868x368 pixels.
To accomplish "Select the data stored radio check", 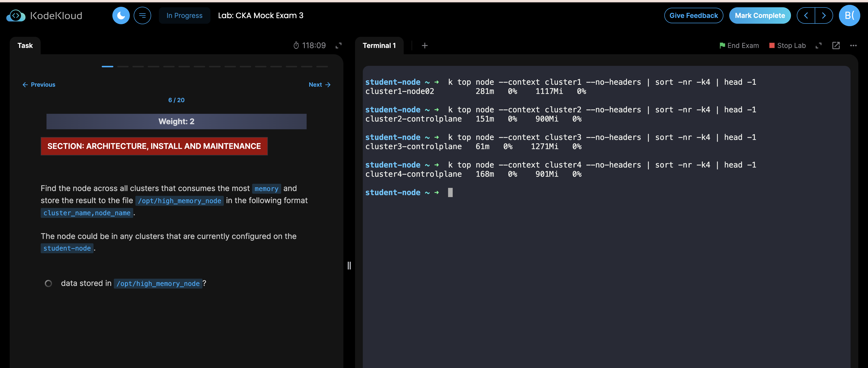I will [x=48, y=284].
